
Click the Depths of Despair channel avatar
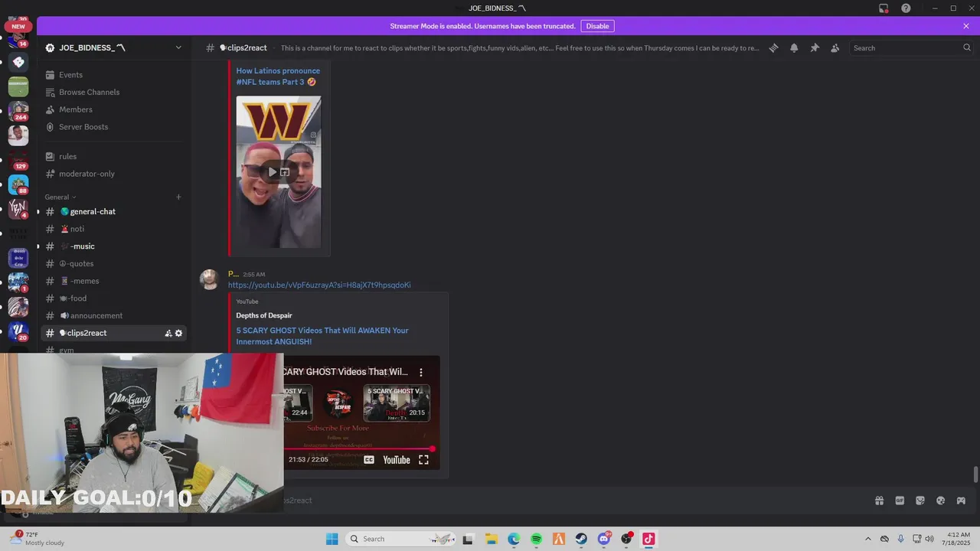tap(338, 403)
